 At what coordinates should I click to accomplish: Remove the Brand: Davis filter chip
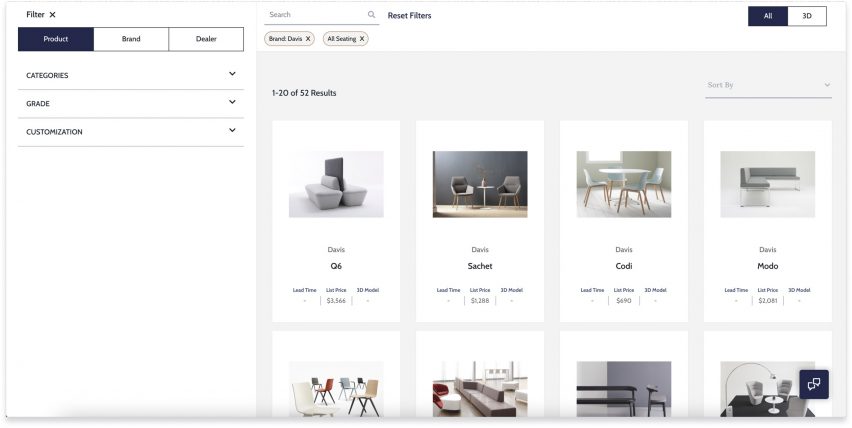(308, 39)
